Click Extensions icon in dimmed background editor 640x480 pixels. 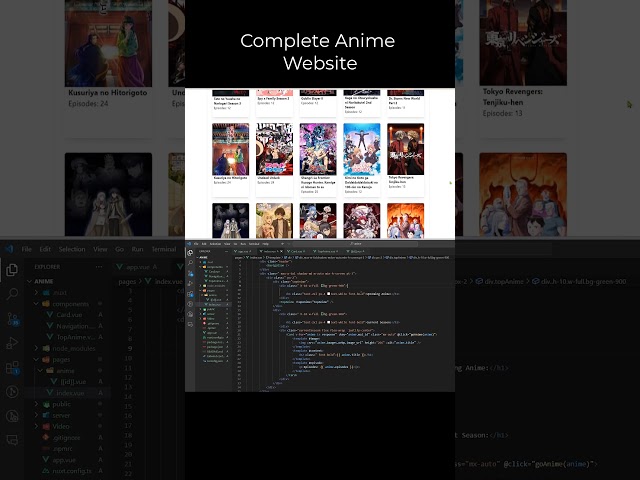click(x=12, y=368)
